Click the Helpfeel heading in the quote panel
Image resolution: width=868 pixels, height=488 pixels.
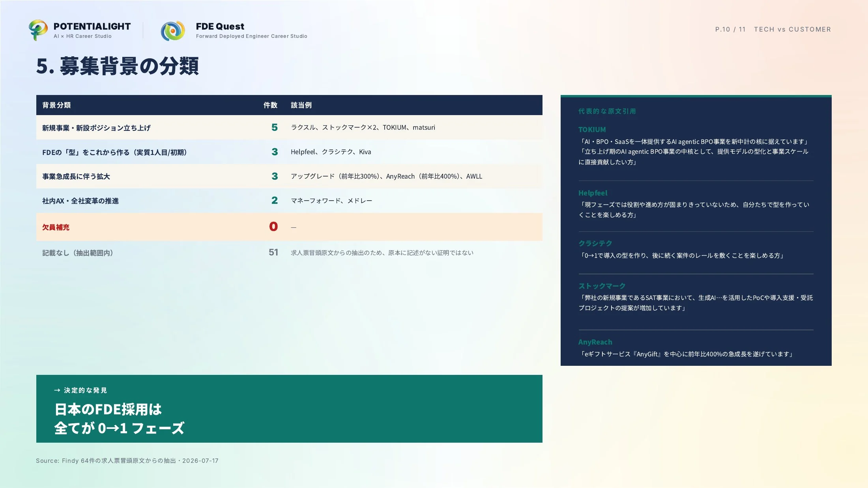pyautogui.click(x=593, y=193)
